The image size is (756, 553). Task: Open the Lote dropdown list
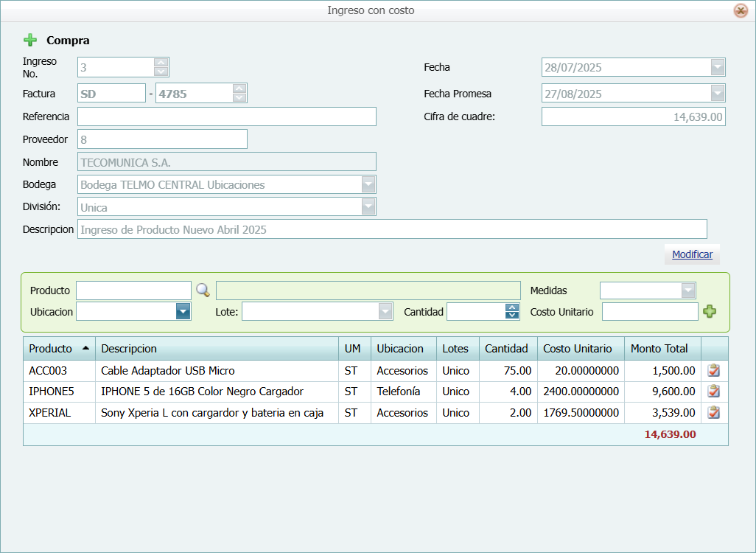(x=385, y=312)
